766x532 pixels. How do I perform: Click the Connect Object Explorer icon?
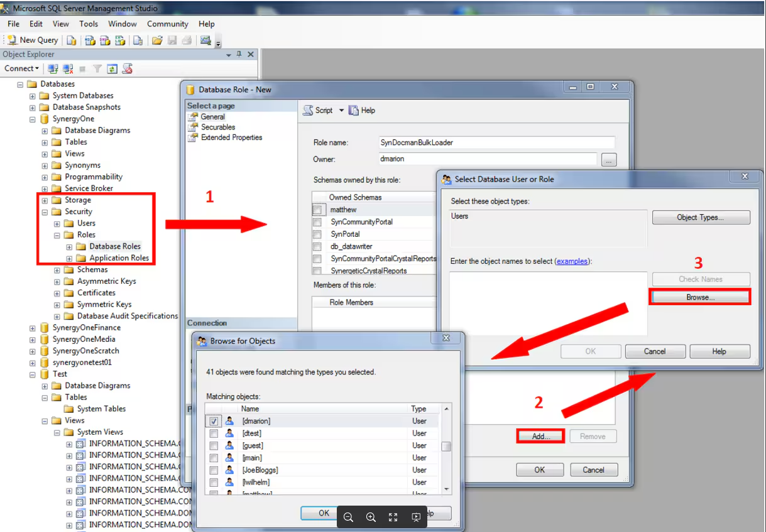pyautogui.click(x=53, y=68)
